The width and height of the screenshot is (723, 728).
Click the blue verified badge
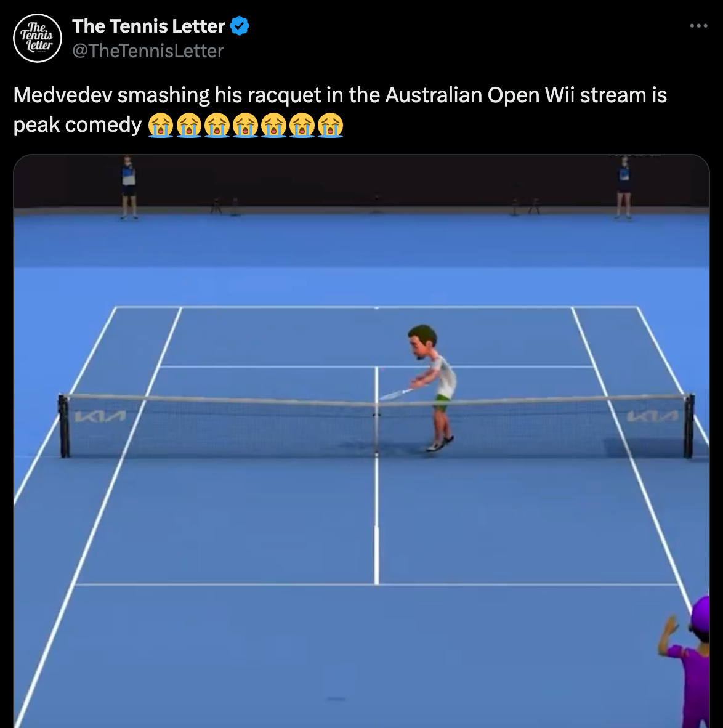[240, 26]
